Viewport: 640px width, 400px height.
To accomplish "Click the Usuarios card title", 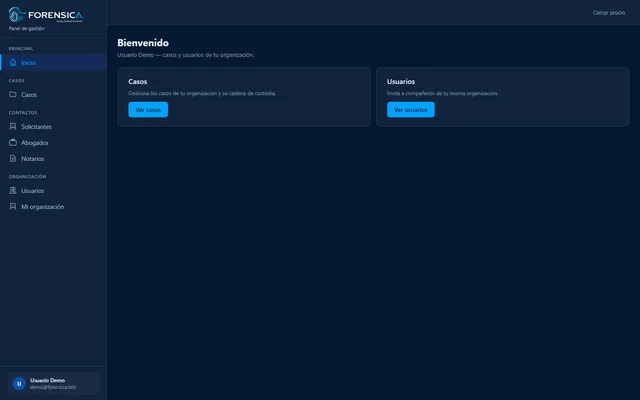I will click(401, 82).
